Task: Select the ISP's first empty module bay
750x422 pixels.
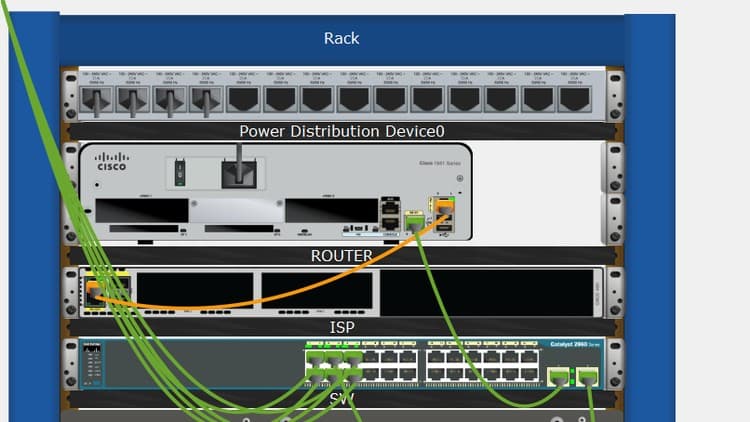Action: click(x=195, y=290)
